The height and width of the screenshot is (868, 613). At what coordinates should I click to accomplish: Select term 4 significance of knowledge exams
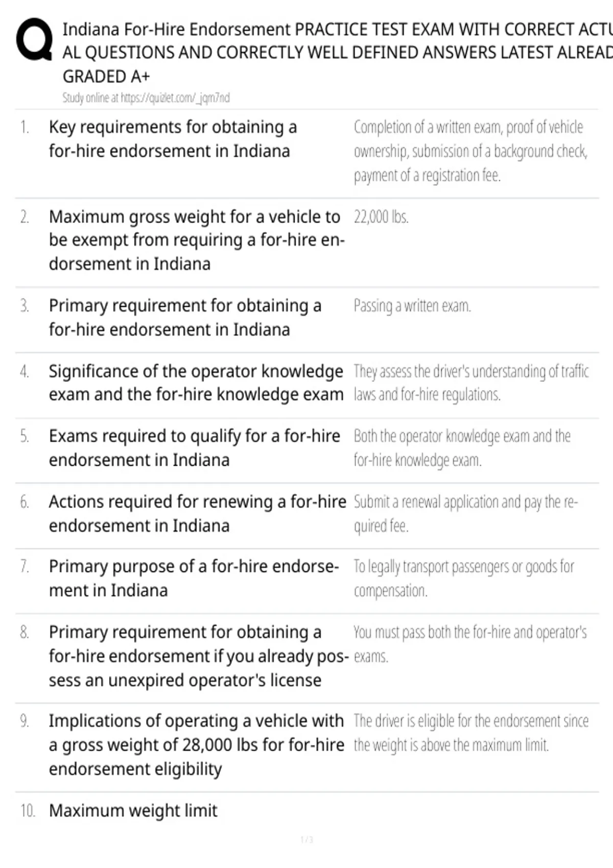pos(196,383)
